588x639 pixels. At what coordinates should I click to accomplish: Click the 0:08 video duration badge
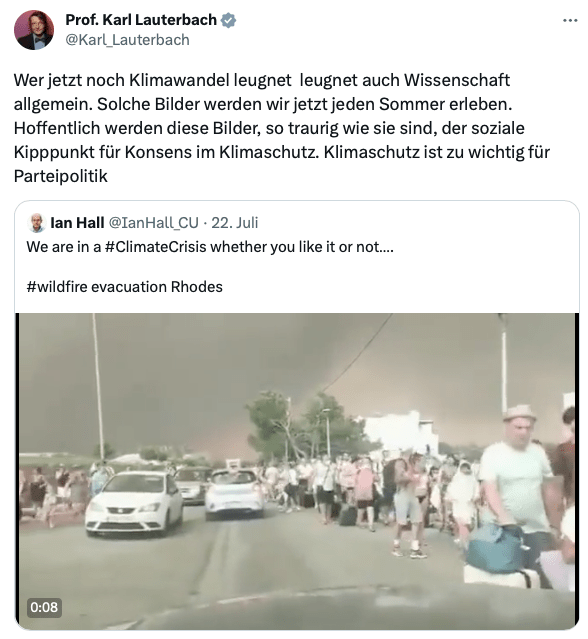(44, 607)
